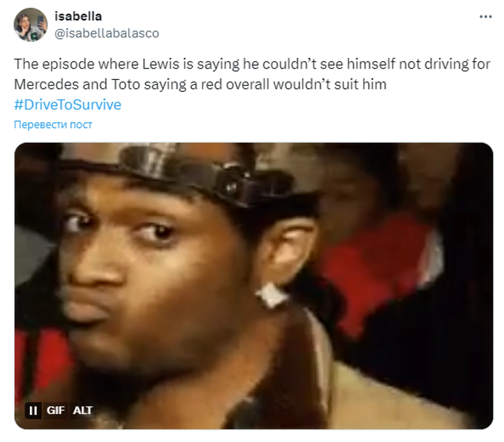Viewport: 504px width, 442px height.
Task: Click the GIF badge label
Action: click(56, 410)
